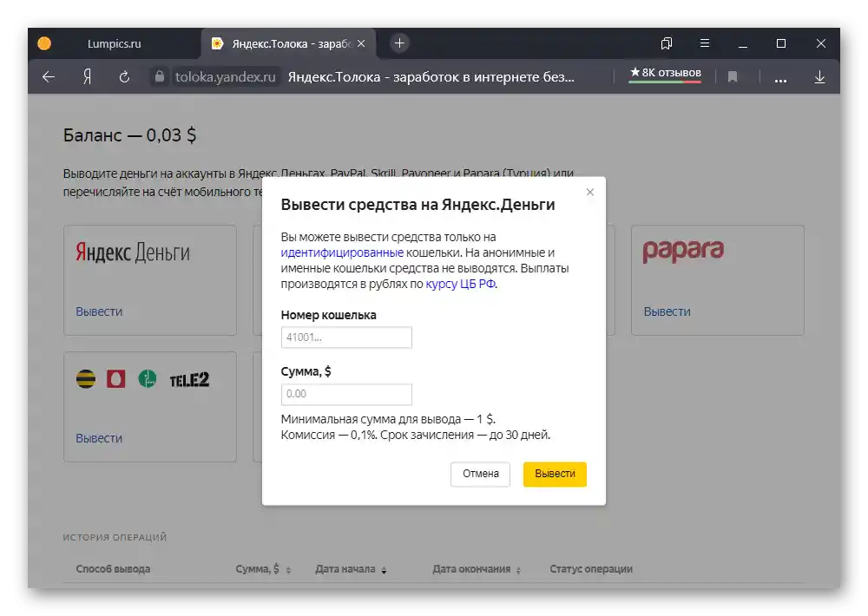
Task: Open Yandex home via the Я icon
Action: pos(87,77)
